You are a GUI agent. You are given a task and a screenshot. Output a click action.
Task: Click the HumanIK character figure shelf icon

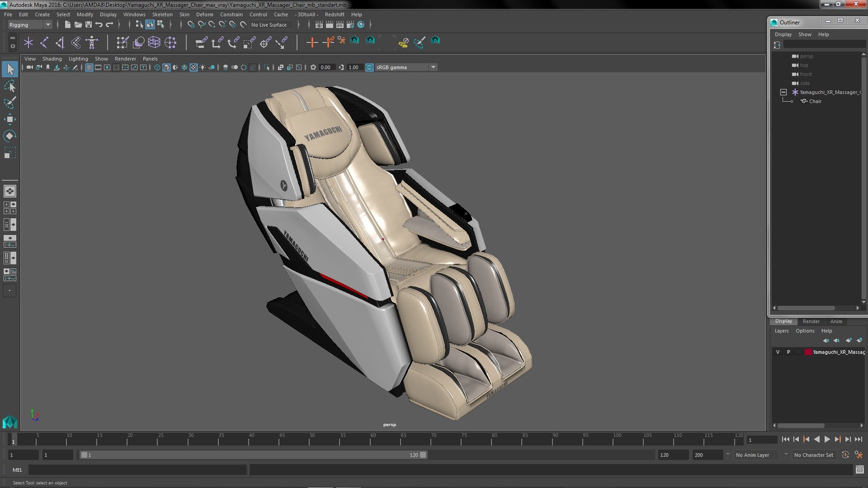(x=92, y=43)
